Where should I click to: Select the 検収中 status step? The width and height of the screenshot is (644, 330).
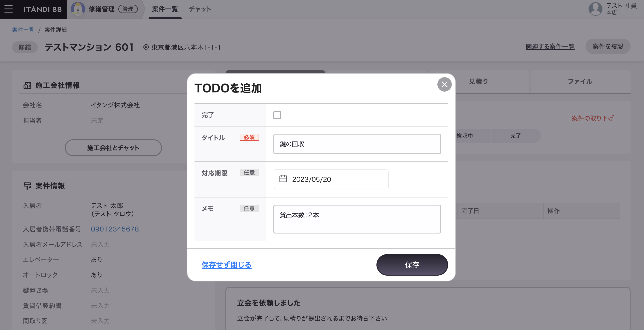click(465, 136)
